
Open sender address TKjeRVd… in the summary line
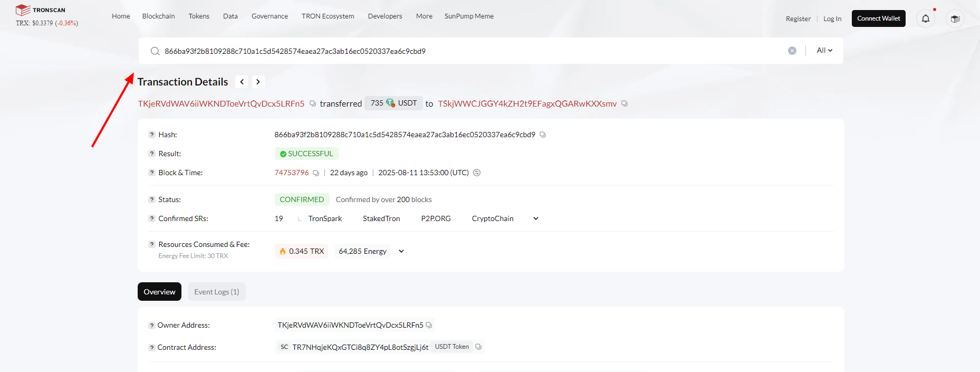[221, 103]
